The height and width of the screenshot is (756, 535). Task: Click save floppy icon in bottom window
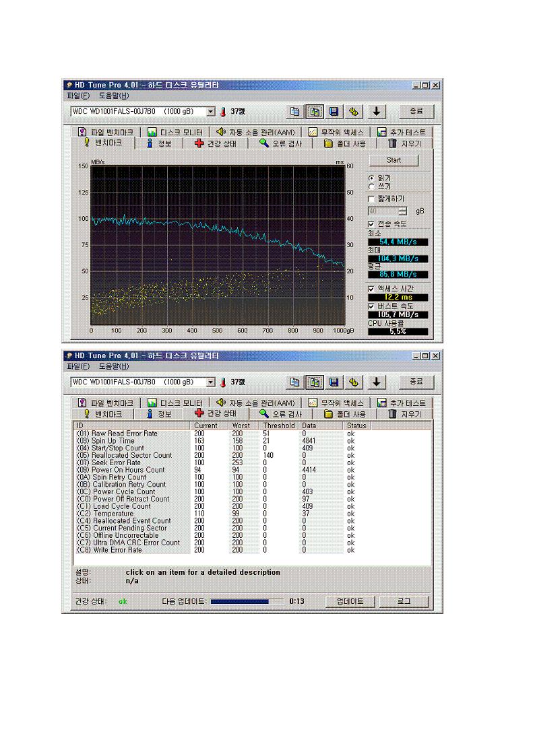tap(334, 382)
